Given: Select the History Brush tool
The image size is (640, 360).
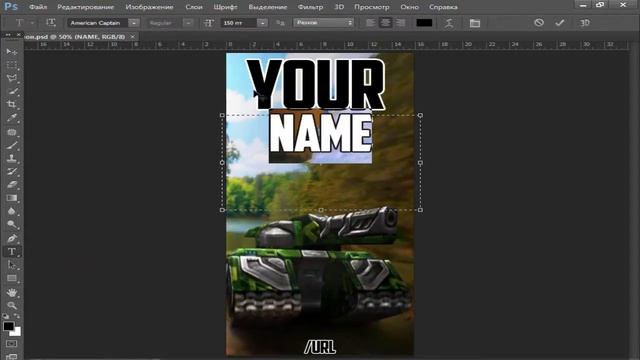Looking at the screenshot, I should click(x=12, y=171).
